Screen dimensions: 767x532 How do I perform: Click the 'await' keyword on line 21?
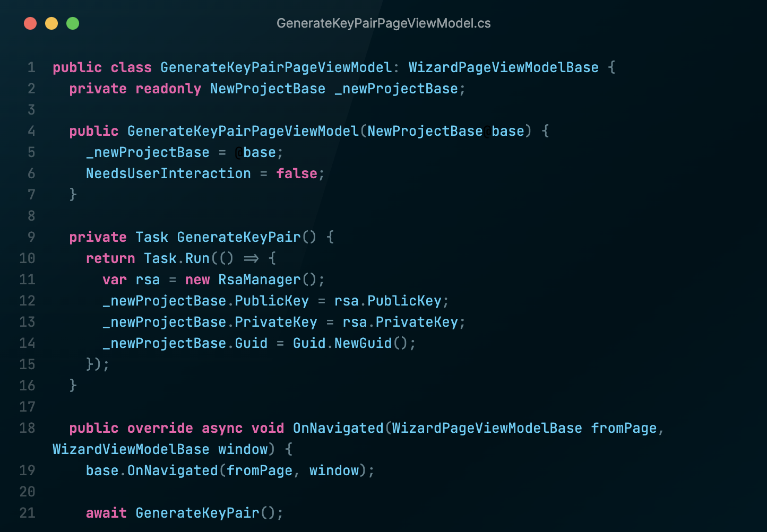pyautogui.click(x=106, y=513)
